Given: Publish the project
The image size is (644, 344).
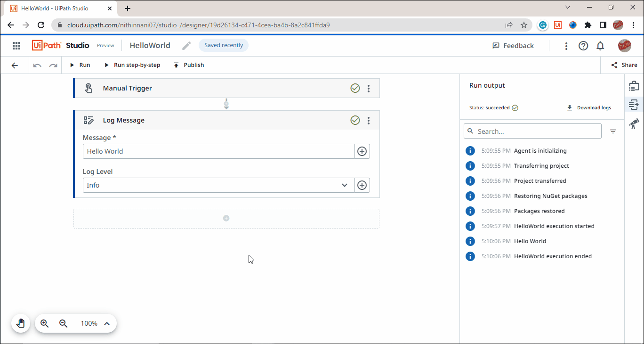Looking at the screenshot, I should (189, 65).
